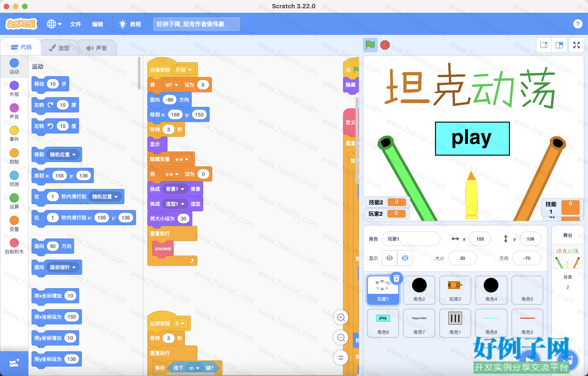This screenshot has width=588, height=376.
Task: Open the help question mark
Action: [x=577, y=24]
